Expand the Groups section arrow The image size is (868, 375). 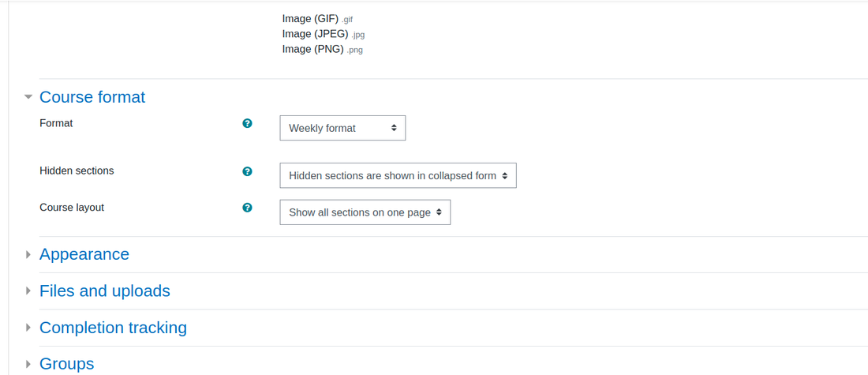click(28, 364)
